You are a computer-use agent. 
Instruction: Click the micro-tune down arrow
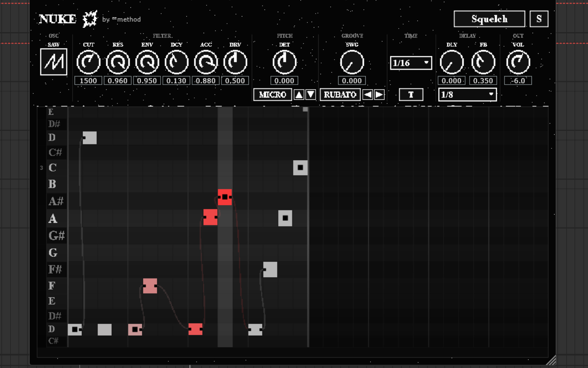(x=311, y=95)
